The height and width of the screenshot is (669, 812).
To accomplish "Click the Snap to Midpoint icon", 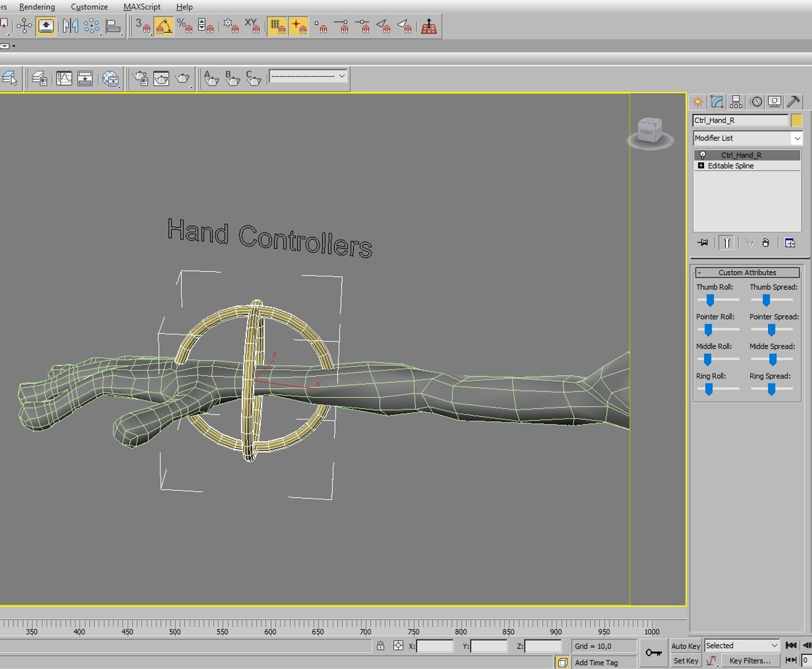I will (363, 26).
